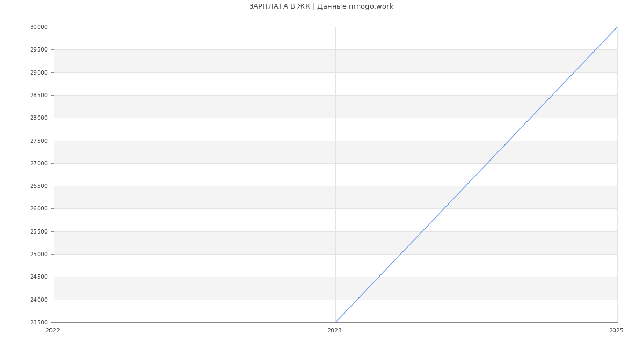Click the 29000 y-axis label
644x349 pixels.
coord(39,72)
